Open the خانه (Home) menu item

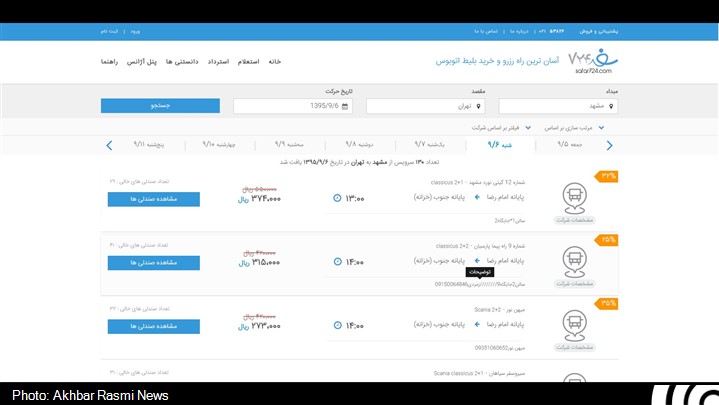pos(275,62)
